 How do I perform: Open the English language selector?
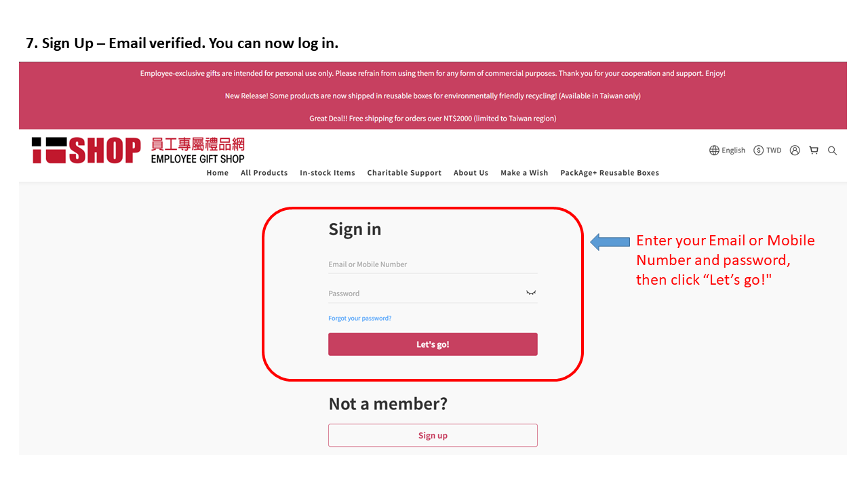[733, 150]
